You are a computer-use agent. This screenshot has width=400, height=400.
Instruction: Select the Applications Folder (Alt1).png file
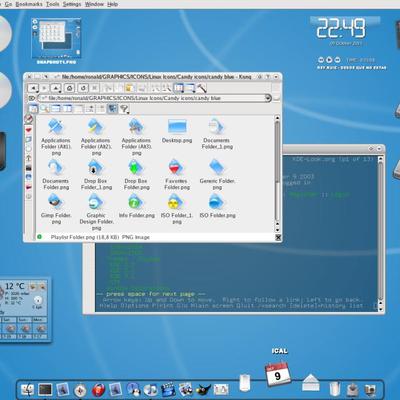[56, 137]
